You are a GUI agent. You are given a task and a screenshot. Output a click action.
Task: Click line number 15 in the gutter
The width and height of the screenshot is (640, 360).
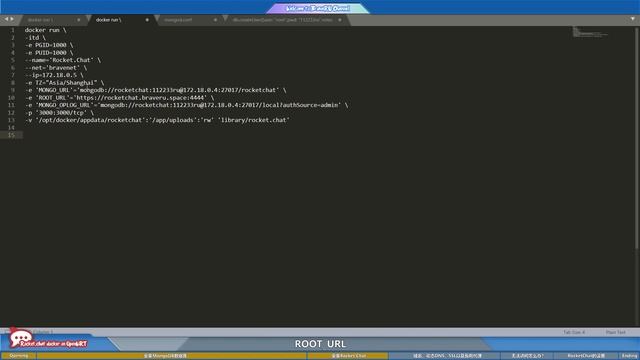11,135
